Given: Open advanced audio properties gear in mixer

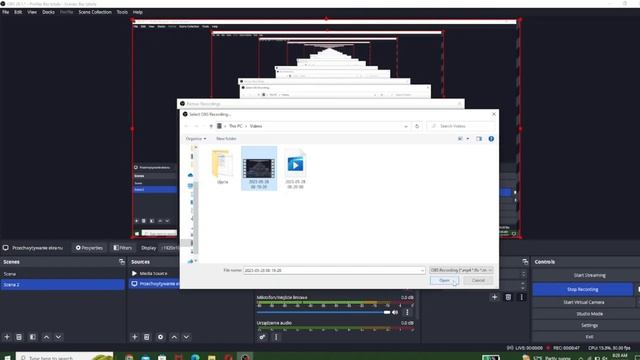Looking at the screenshot, I should pyautogui.click(x=262, y=337).
